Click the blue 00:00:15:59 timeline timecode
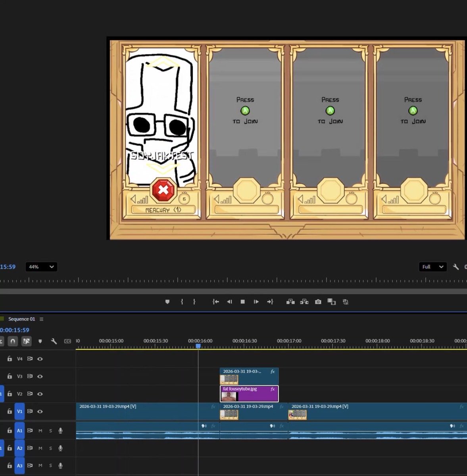The image size is (467, 476). pos(15,330)
